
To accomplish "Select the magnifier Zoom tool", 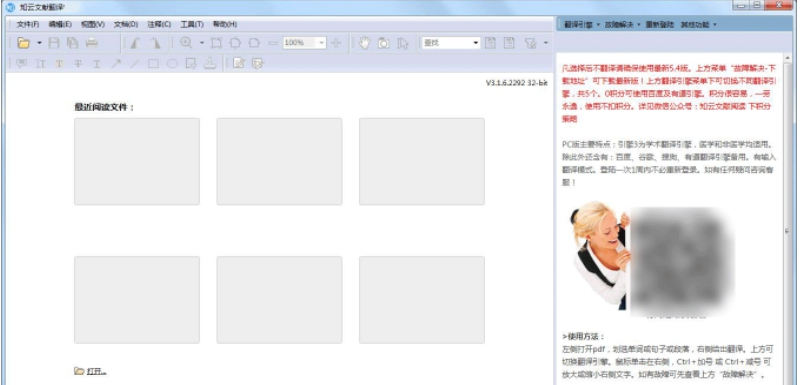I will pos(186,43).
